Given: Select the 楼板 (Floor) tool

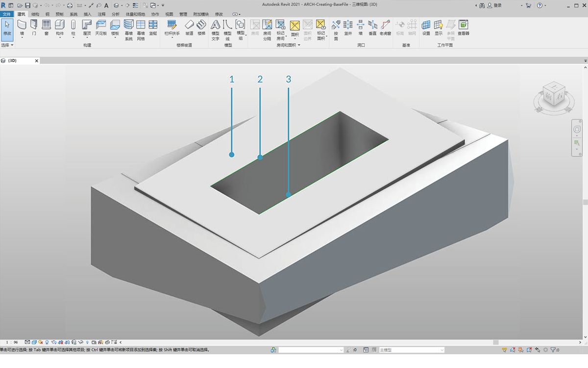Looking at the screenshot, I should pos(115,28).
